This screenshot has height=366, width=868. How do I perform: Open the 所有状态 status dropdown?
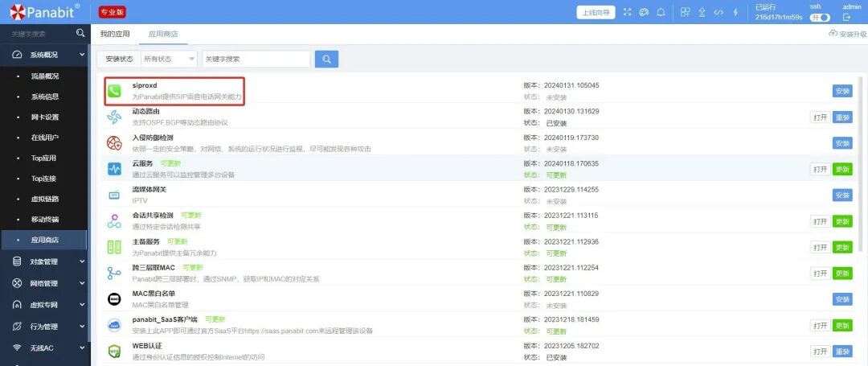pyautogui.click(x=169, y=59)
